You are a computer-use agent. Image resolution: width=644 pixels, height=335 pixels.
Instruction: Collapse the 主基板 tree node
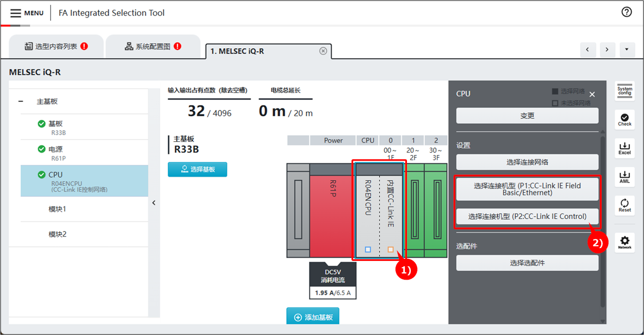point(21,101)
